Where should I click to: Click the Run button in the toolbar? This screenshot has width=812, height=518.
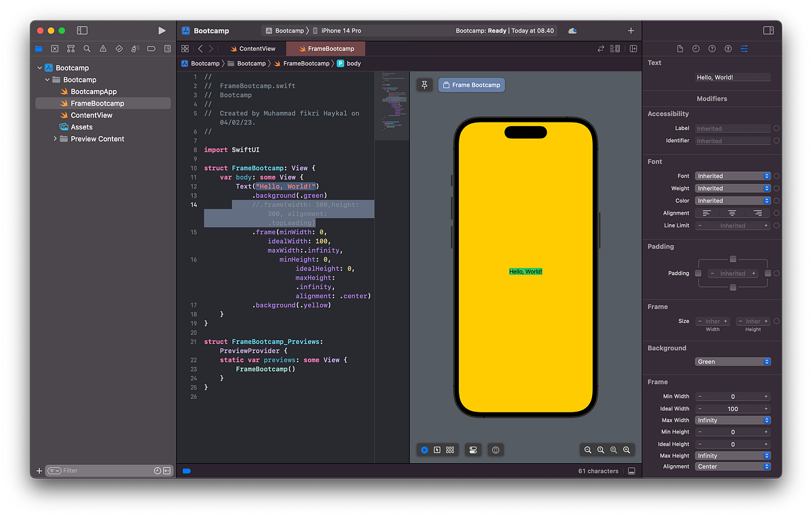[x=161, y=30]
